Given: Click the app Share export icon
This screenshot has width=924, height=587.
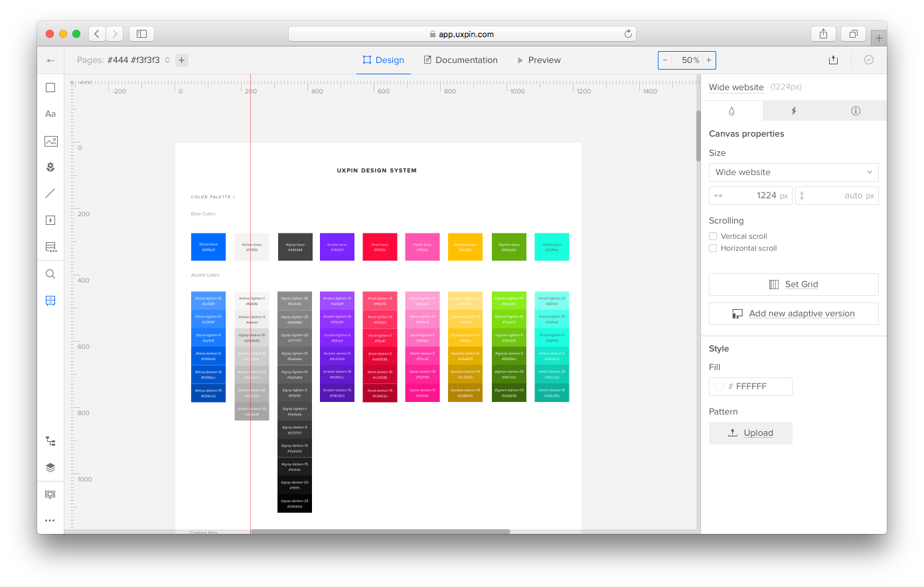Looking at the screenshot, I should tap(834, 60).
